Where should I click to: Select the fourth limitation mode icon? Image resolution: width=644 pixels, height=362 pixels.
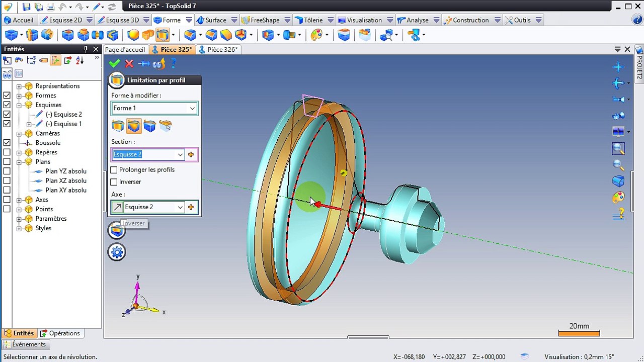click(166, 126)
